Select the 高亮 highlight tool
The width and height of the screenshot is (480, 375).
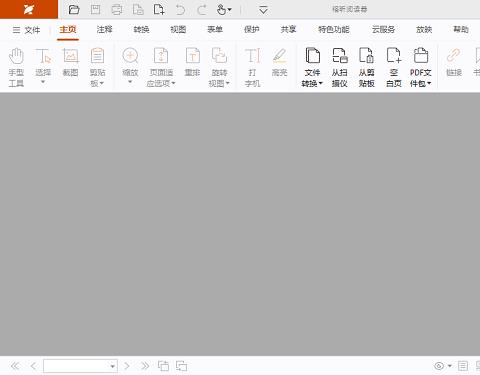(x=279, y=62)
